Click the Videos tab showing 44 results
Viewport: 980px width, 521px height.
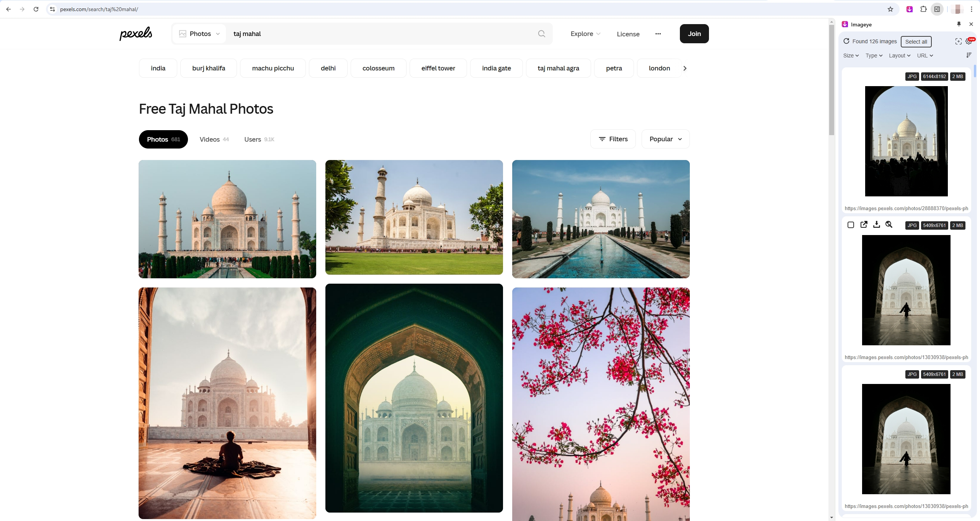(214, 139)
